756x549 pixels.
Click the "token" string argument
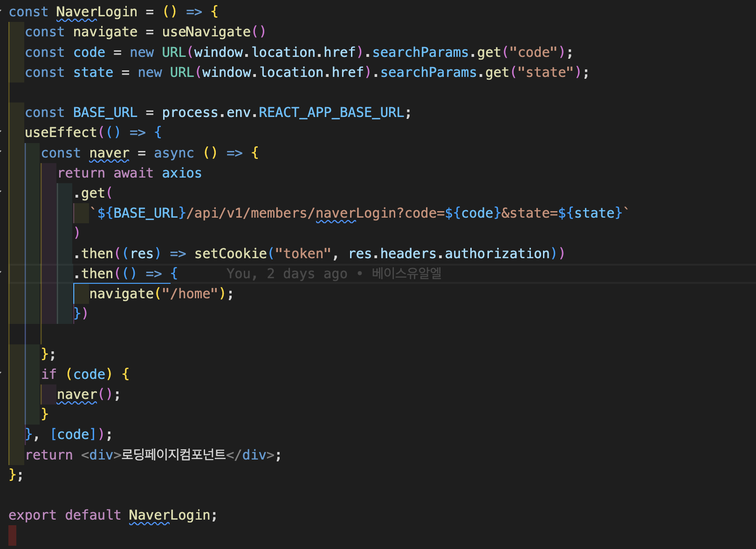click(x=303, y=254)
